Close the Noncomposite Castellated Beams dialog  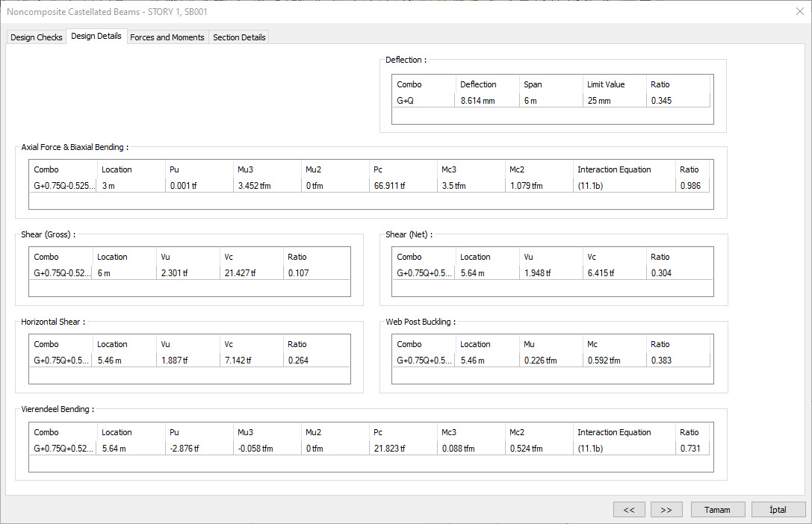tap(799, 11)
